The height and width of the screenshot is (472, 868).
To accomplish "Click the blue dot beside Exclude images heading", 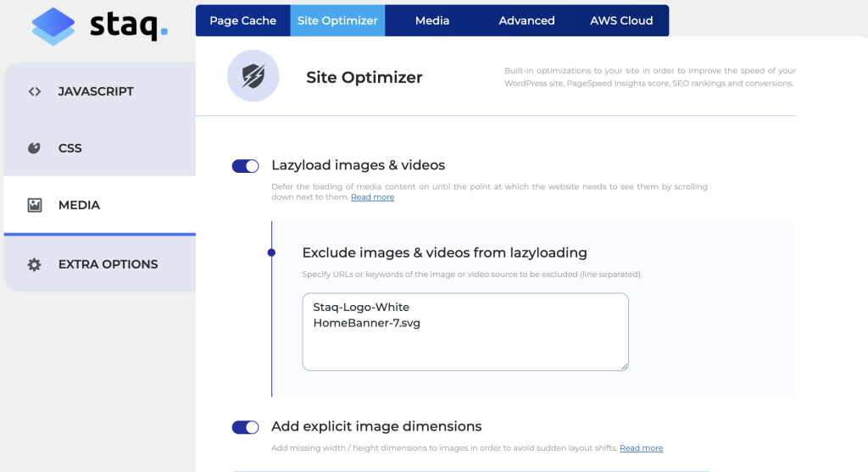I will (x=271, y=253).
